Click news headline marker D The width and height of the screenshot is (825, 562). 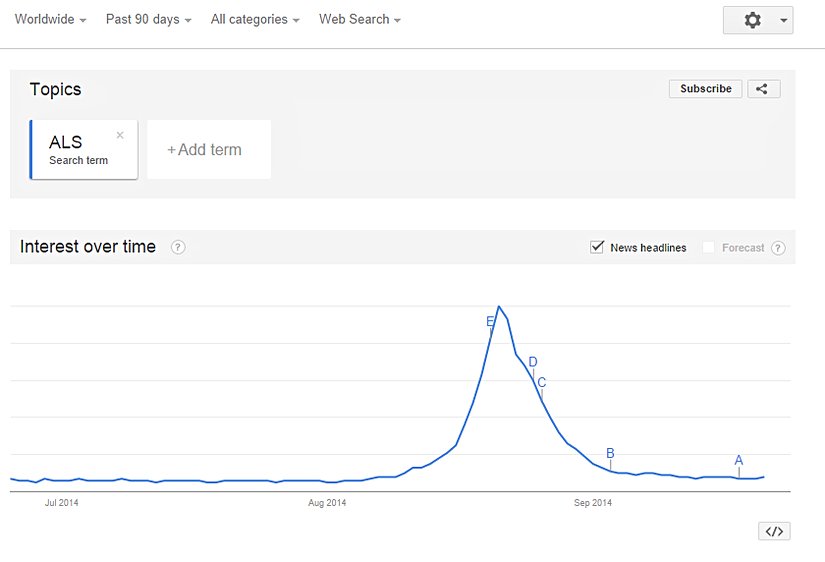(533, 362)
